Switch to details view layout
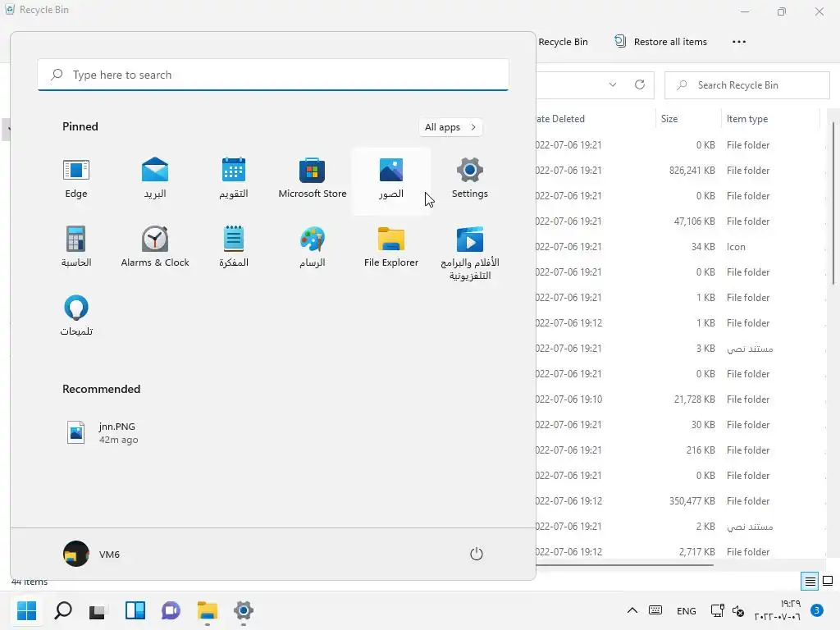Viewport: 840px width, 630px height. [810, 582]
